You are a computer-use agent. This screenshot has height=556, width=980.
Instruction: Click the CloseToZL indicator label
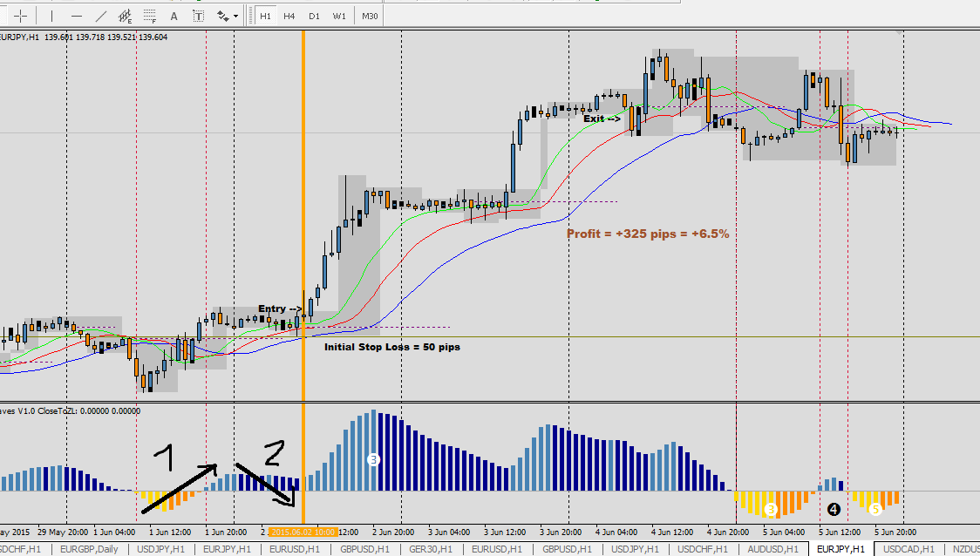[70, 411]
